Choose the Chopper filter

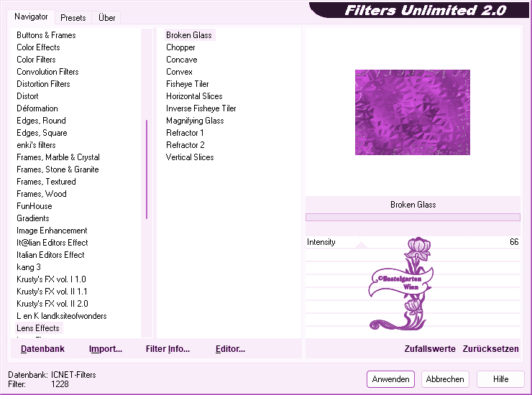click(x=180, y=47)
